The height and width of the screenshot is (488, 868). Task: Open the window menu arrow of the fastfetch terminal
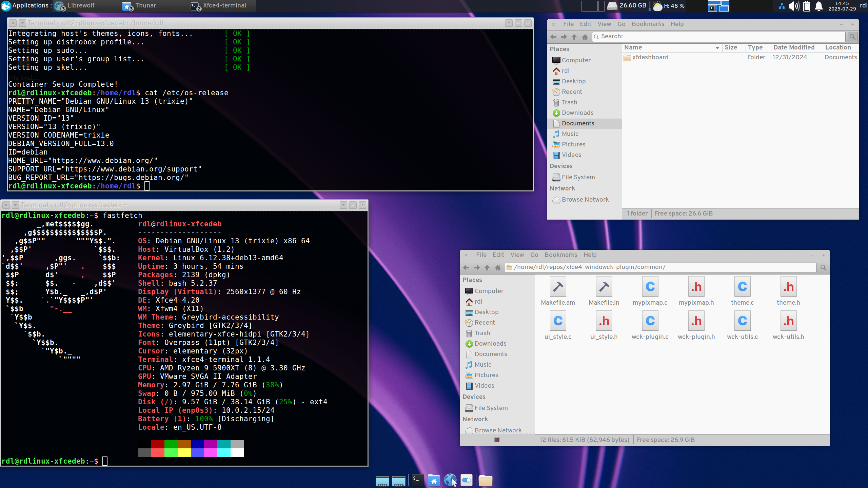click(15, 205)
